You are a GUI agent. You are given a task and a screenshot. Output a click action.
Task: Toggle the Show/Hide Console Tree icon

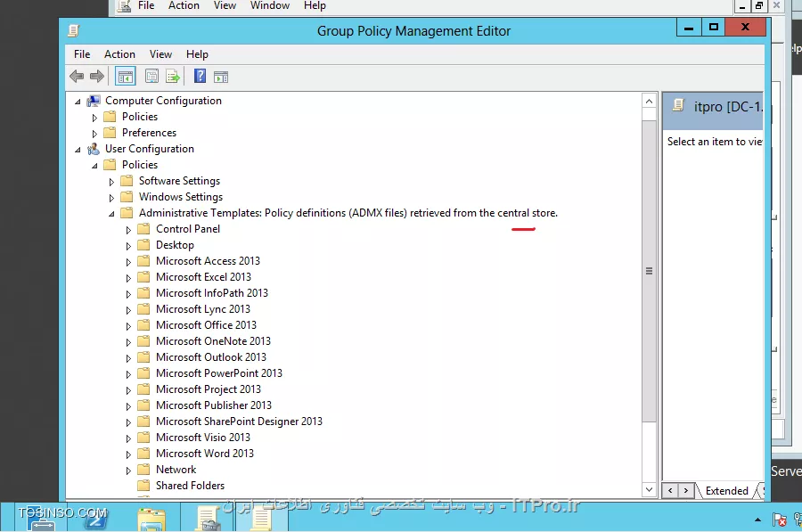[x=126, y=77]
